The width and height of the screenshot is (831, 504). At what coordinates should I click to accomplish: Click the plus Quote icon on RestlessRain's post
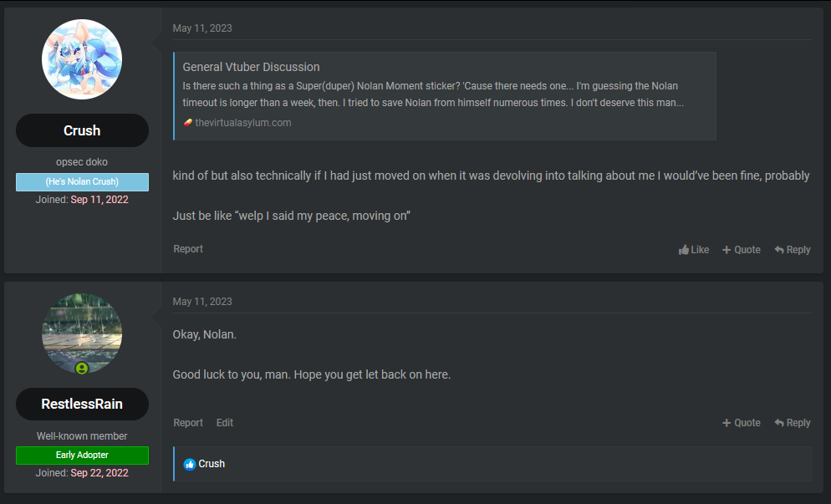coord(726,423)
